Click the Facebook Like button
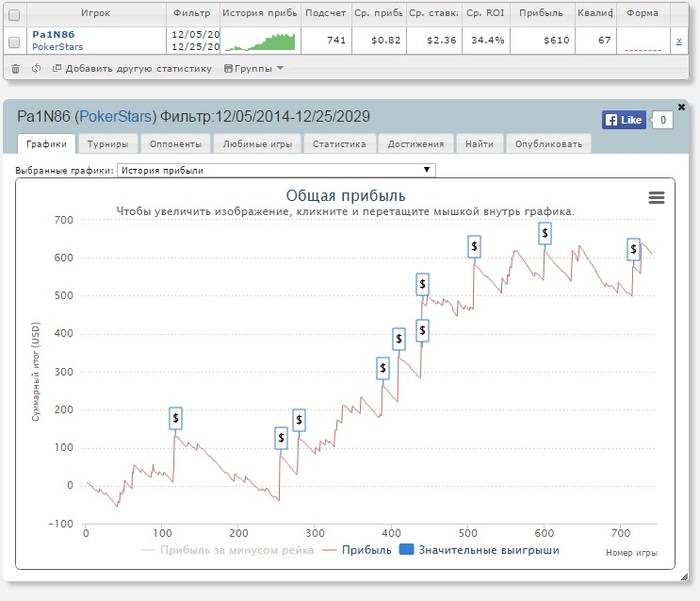 coord(624,120)
